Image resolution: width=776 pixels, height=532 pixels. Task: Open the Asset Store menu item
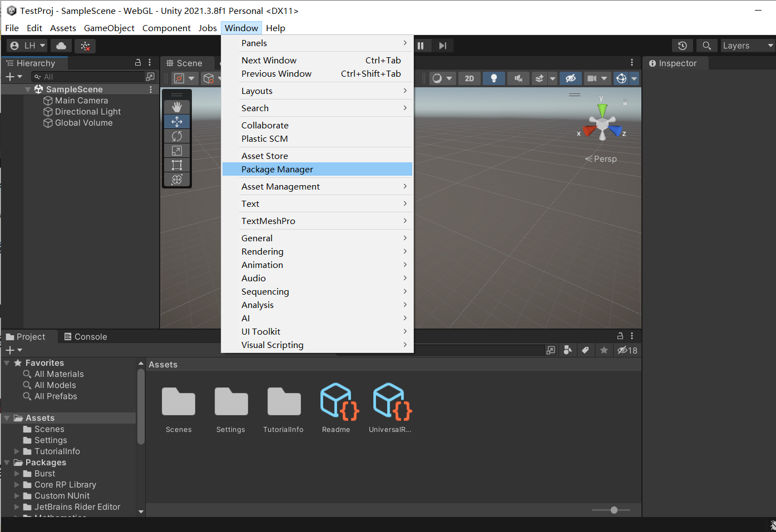317,156
